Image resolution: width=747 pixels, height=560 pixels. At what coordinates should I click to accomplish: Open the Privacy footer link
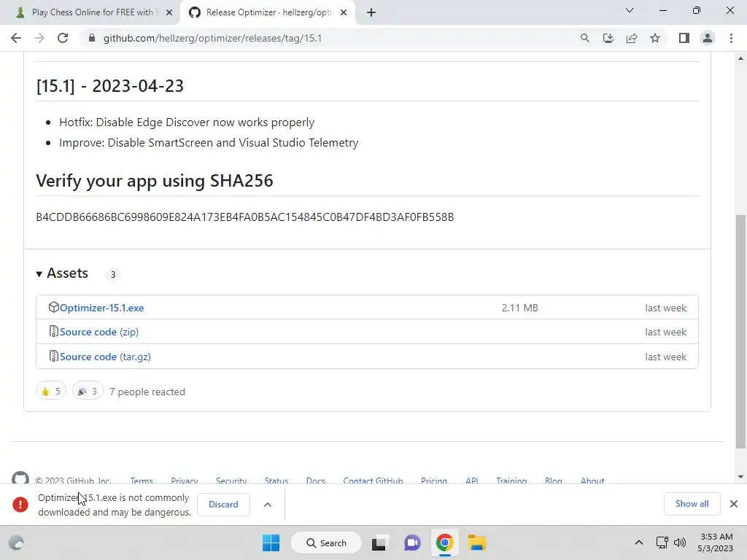(185, 481)
